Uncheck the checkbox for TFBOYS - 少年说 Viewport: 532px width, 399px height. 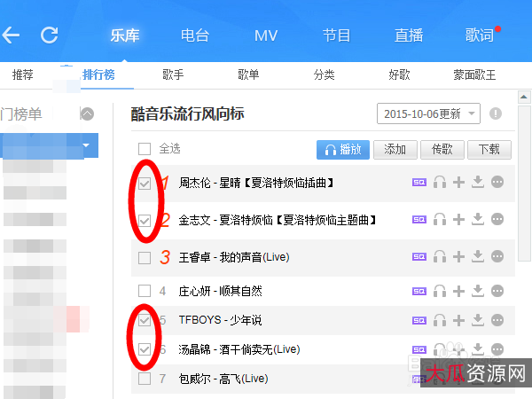(x=145, y=320)
